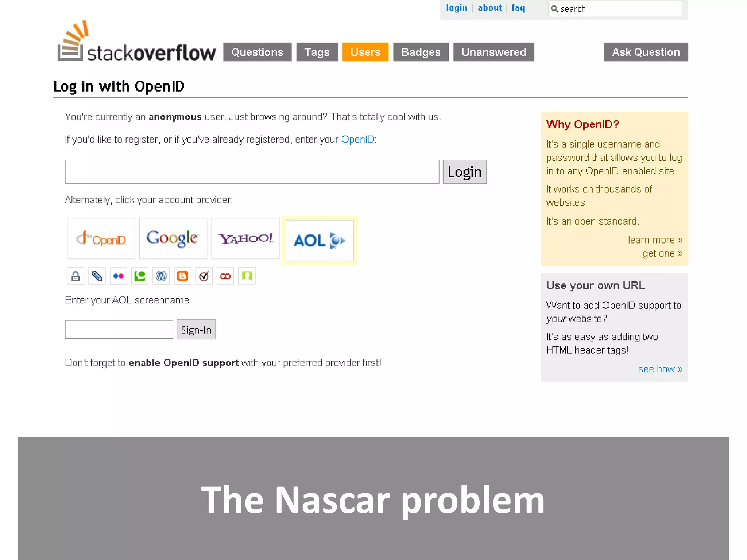
Task: Go to the Unanswered tab
Action: (x=494, y=52)
